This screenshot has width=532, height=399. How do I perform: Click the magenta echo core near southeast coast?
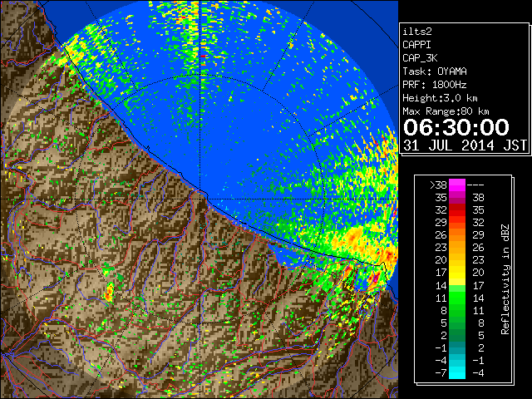pyautogui.click(x=376, y=278)
